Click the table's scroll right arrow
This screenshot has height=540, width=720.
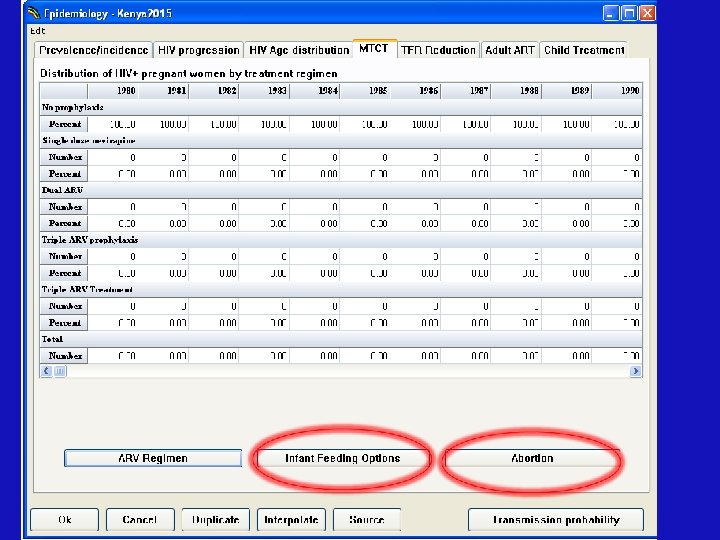click(x=636, y=371)
